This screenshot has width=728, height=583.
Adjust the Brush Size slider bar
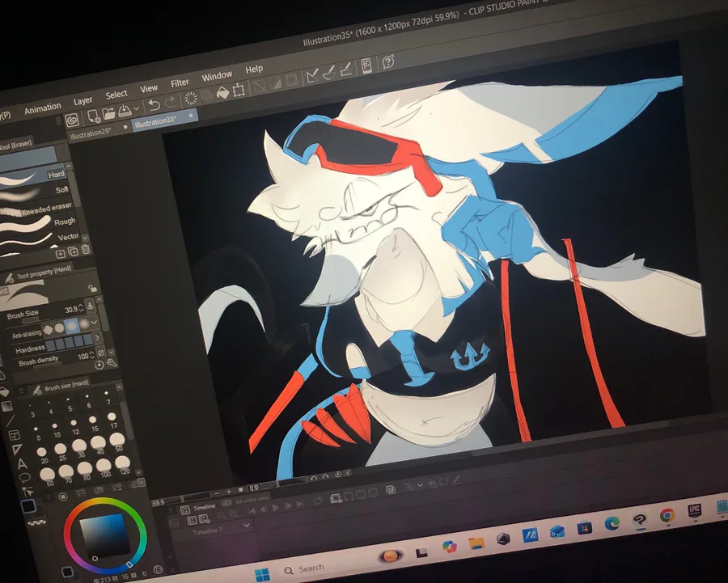[x=31, y=320]
